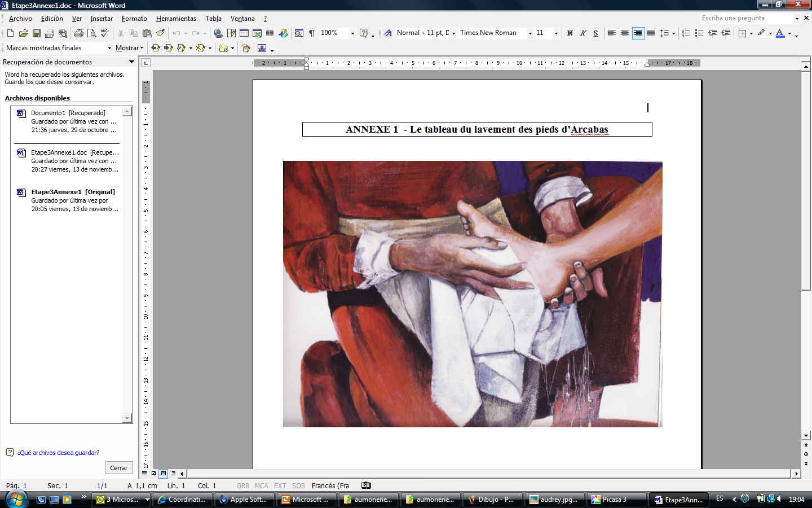The width and height of the screenshot is (812, 508).
Task: Open the Times New Roman font dropdown
Action: (x=530, y=33)
